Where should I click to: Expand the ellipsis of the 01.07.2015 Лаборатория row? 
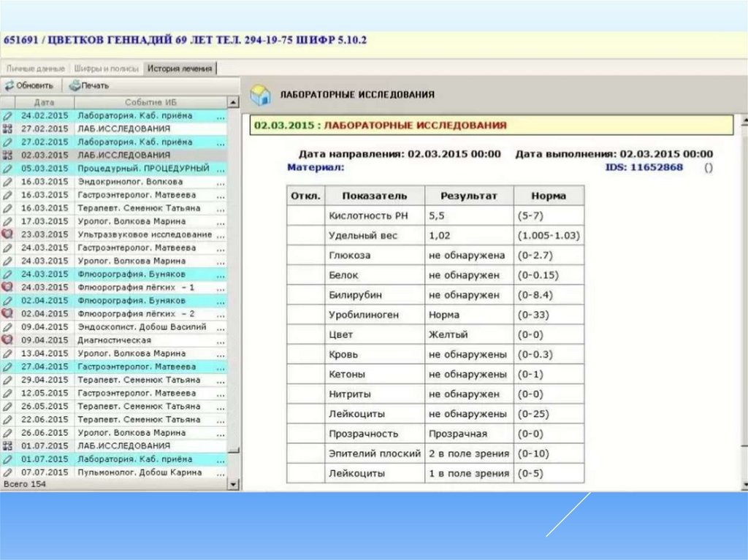coord(221,460)
